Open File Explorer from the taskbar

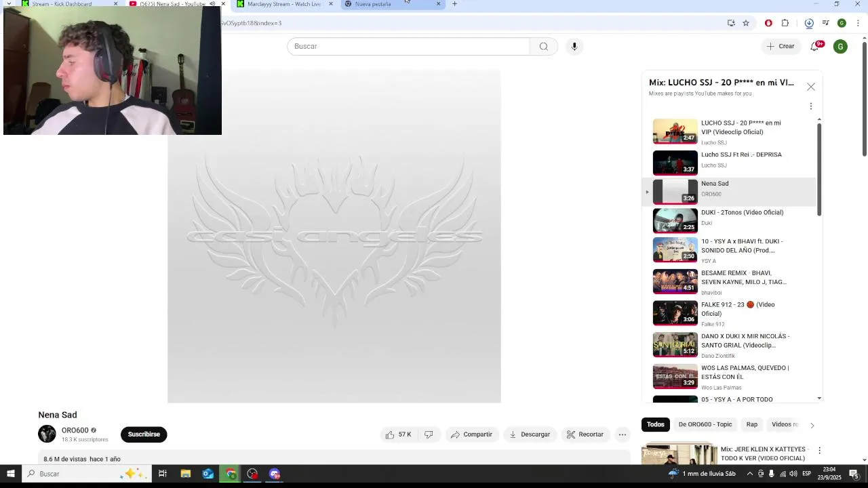(185, 474)
